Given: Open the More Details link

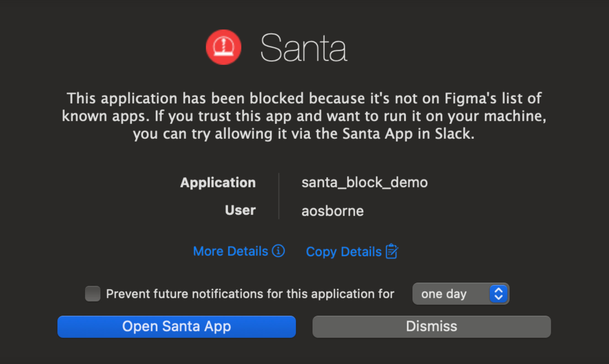Looking at the screenshot, I should coord(239,251).
